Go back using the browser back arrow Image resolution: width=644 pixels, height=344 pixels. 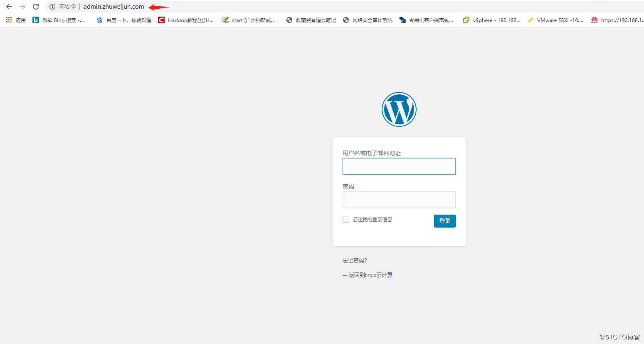[9, 7]
